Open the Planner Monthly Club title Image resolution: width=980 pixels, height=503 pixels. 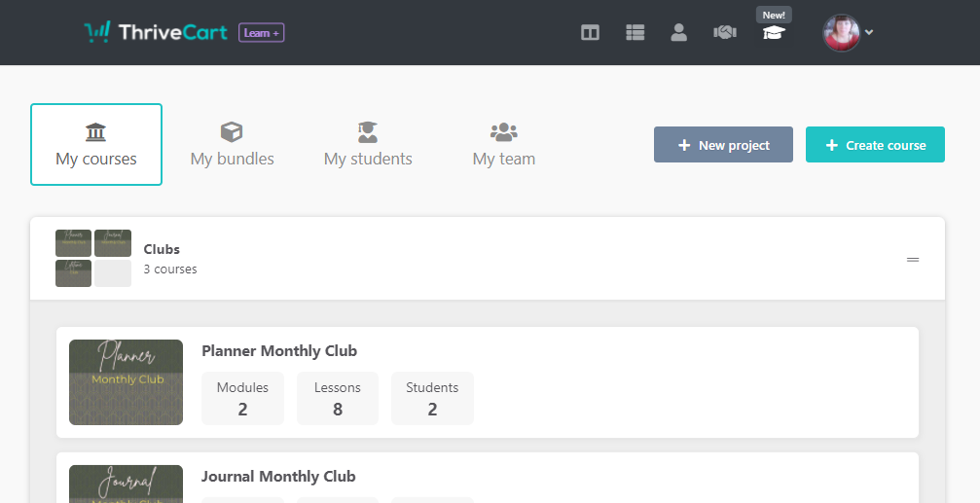point(279,350)
